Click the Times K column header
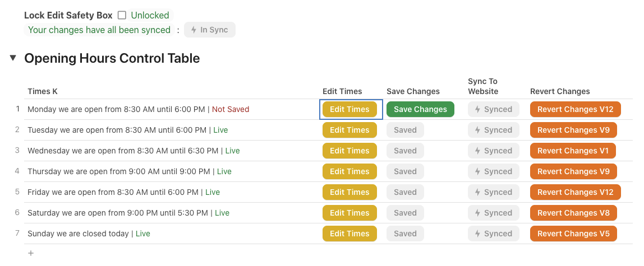The height and width of the screenshot is (266, 644). (43, 91)
